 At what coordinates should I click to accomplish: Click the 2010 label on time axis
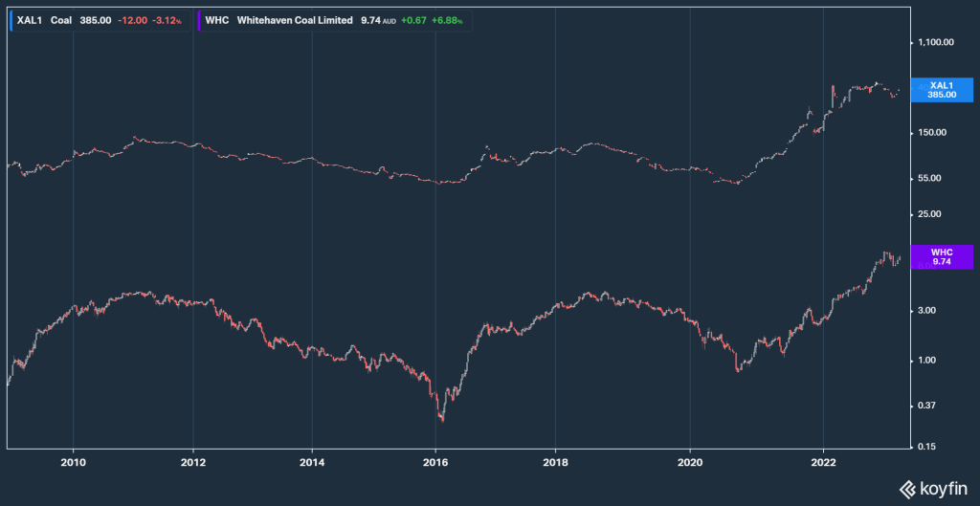73,462
